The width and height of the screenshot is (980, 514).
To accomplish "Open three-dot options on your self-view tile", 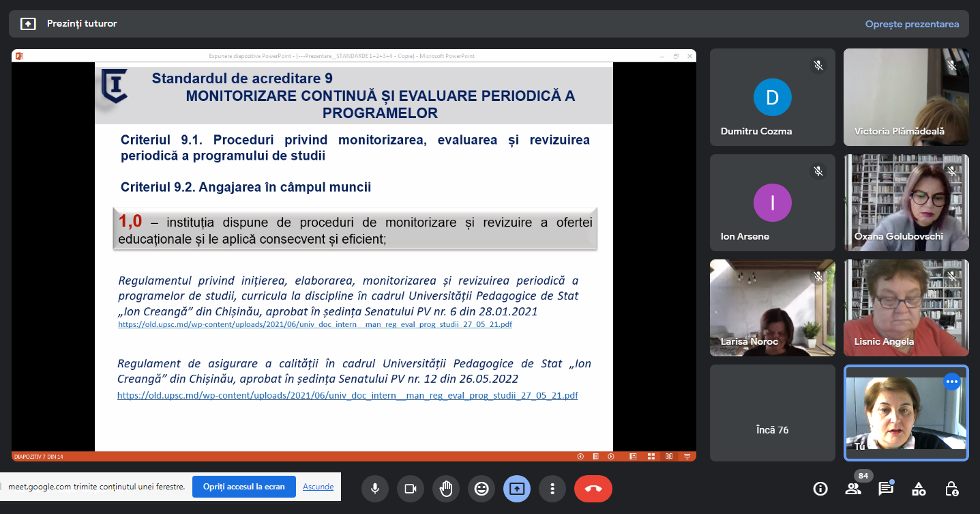I will pyautogui.click(x=952, y=382).
